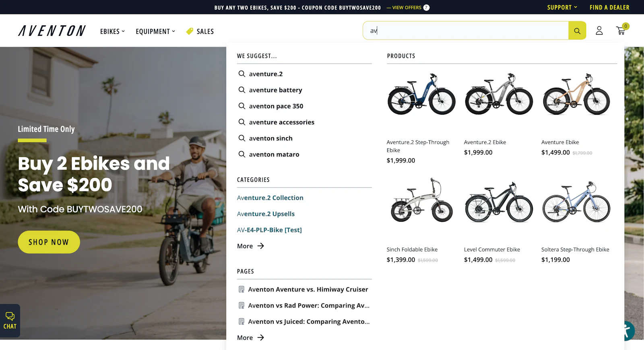Screen dimensions: 644x350
Task: Click the View Offers count badge
Action: (426, 8)
